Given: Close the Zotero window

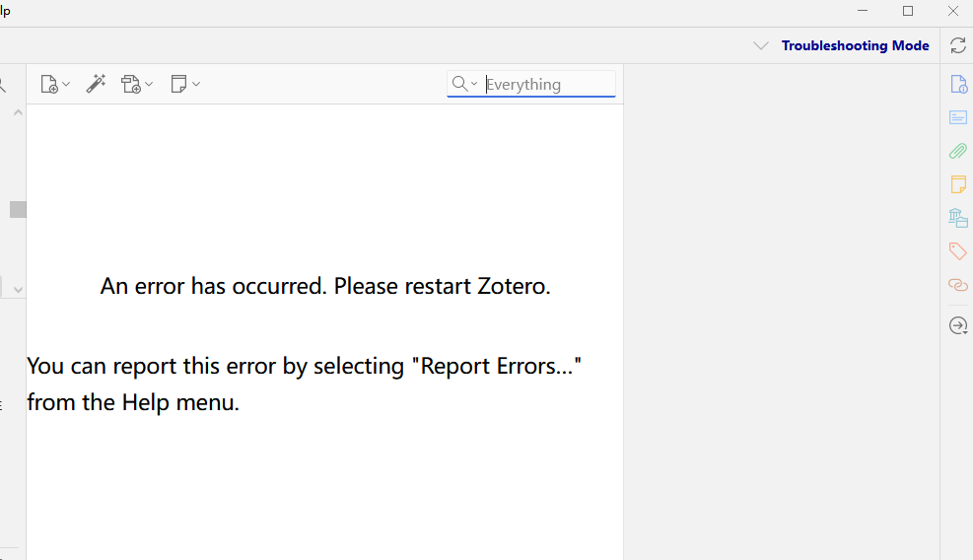Looking at the screenshot, I should point(953,11).
